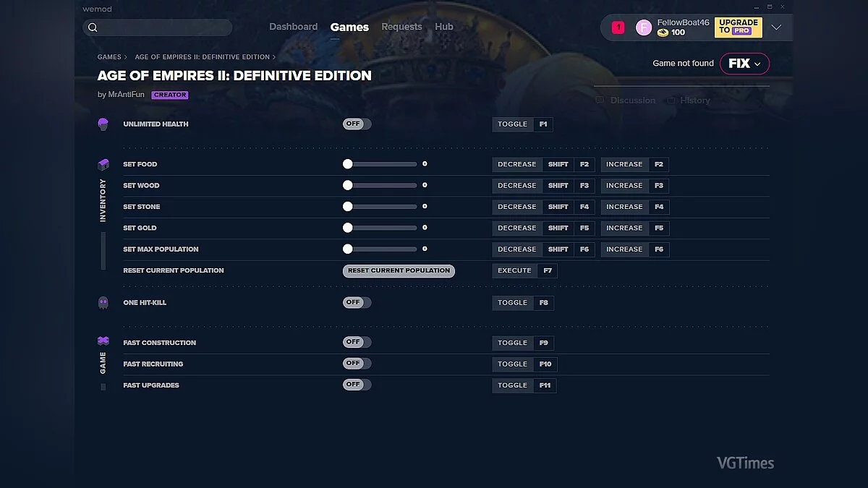This screenshot has height=488, width=868.
Task: Click Execute F7 hotkey button
Action: coord(524,270)
